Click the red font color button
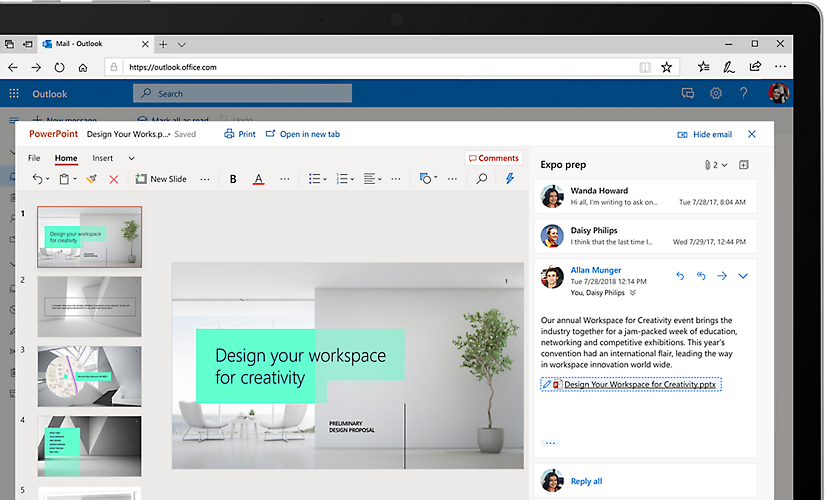The image size is (826, 500). [258, 179]
